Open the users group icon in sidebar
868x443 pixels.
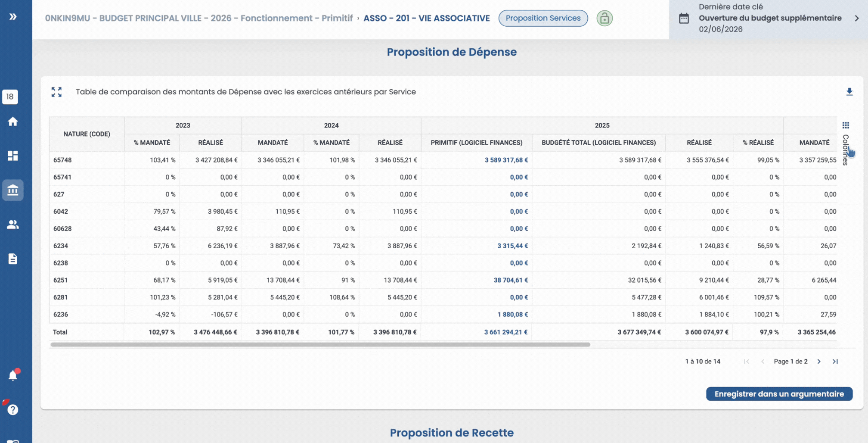[13, 225]
